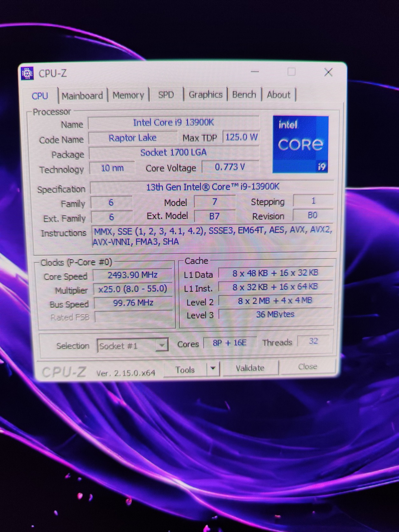Click the 'Clocks (P-Core #0)' group label

point(76,262)
